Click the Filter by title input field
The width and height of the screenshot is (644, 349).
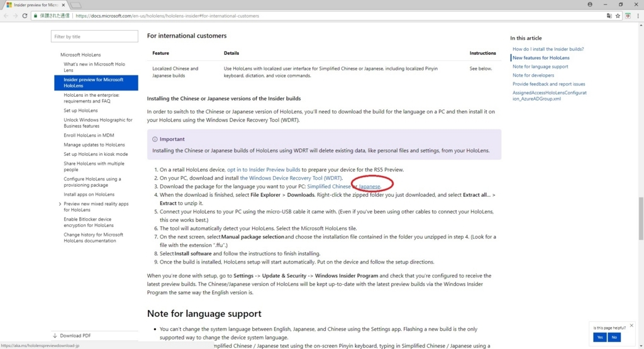94,36
